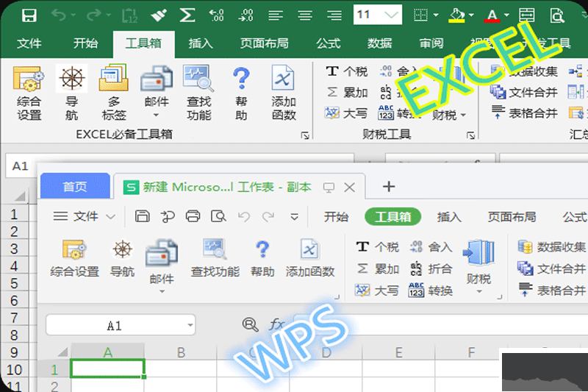Viewport: 588px width, 392px height.
Task: Align text left in Excel toolbar
Action: (x=276, y=15)
